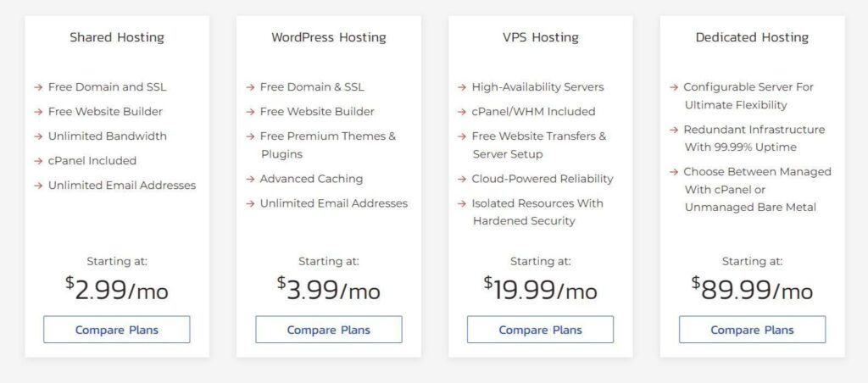868x383 pixels.
Task: Click arrow icon next to cPanel/WHM Included
Action: (462, 112)
